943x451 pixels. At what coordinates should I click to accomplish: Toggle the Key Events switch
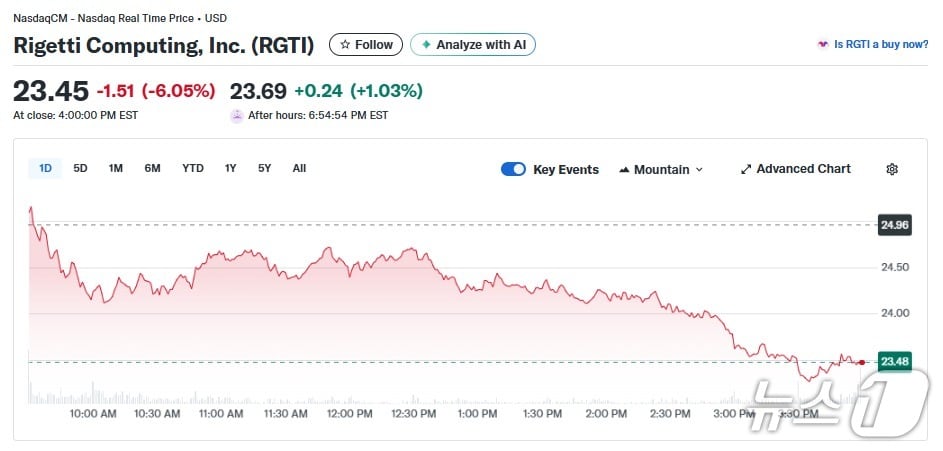[513, 169]
